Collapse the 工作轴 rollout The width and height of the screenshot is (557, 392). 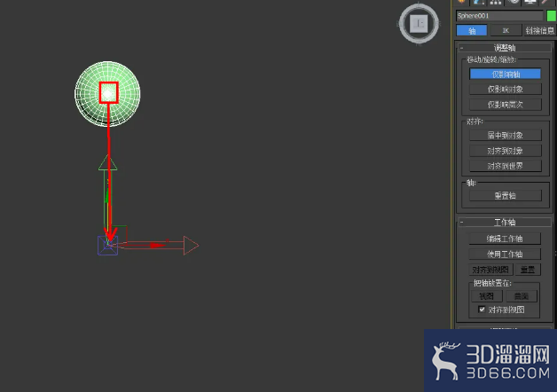click(505, 223)
